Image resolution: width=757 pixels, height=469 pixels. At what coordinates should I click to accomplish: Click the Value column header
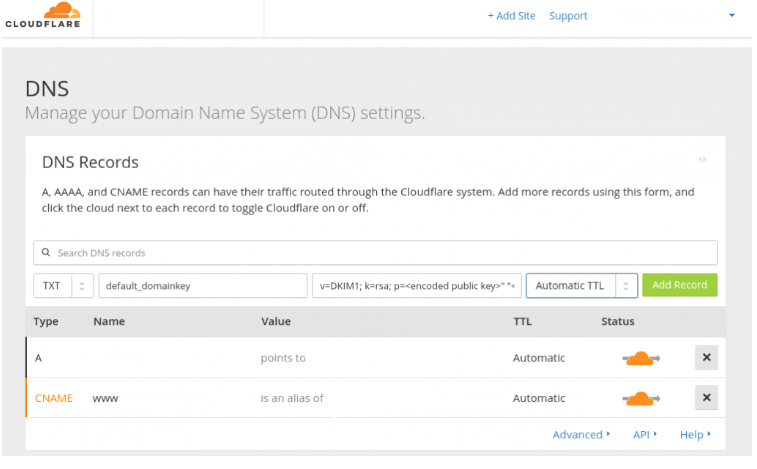tap(276, 321)
